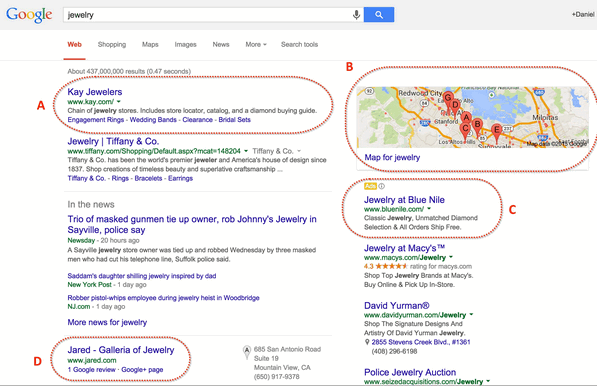Open 2855 Stevens Creek Blvd address link
The width and height of the screenshot is (597, 386).
click(x=421, y=342)
